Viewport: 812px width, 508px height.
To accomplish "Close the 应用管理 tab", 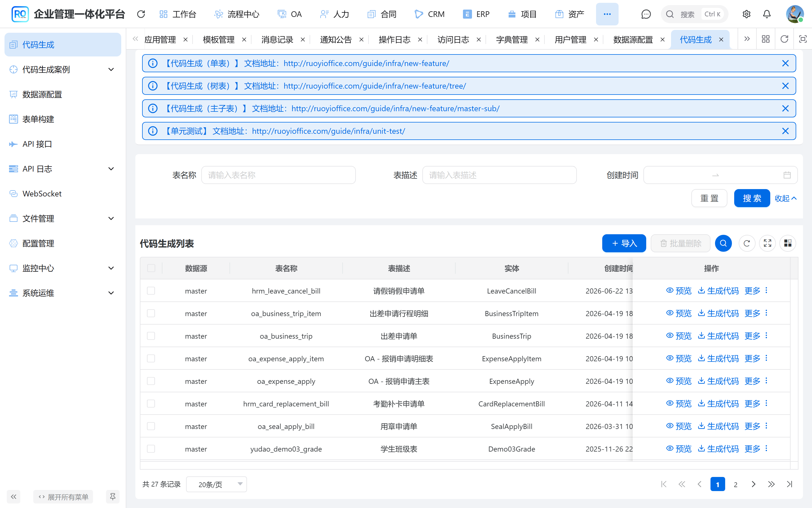I will click(x=186, y=40).
